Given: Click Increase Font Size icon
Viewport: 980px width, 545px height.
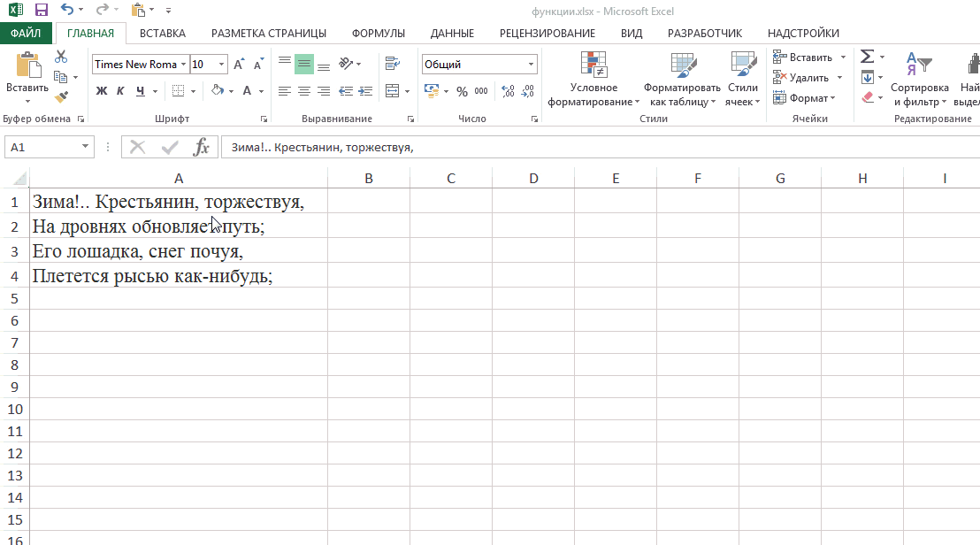Looking at the screenshot, I should coord(239,65).
